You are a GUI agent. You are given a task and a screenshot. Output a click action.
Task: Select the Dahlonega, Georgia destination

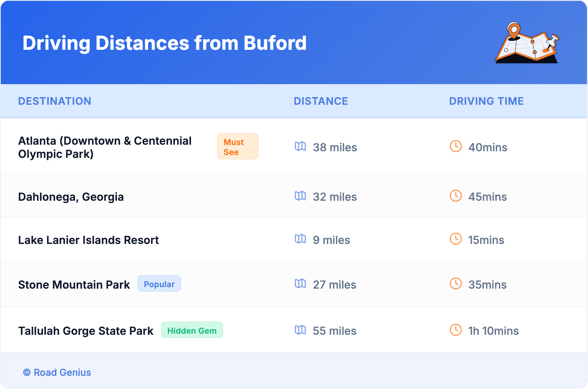(x=71, y=197)
